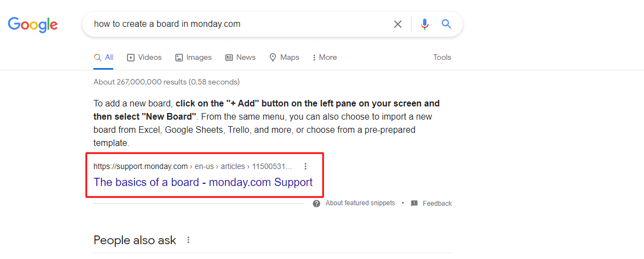644x259 pixels.
Task: Click the blue magnifier search button
Action: (x=446, y=24)
